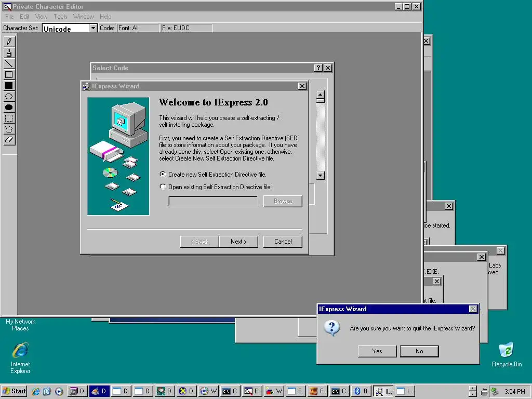Open the Start menu
Viewport: 532px width, 399px height.
(14, 391)
